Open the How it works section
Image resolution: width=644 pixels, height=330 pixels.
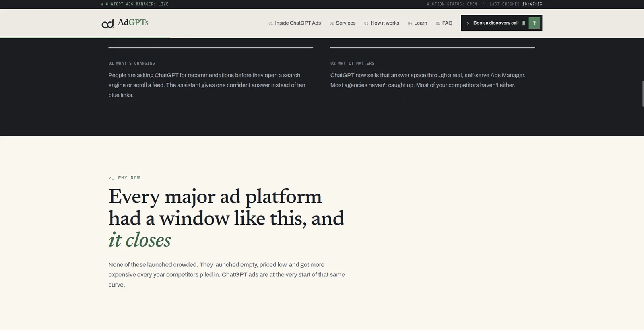tap(382, 23)
